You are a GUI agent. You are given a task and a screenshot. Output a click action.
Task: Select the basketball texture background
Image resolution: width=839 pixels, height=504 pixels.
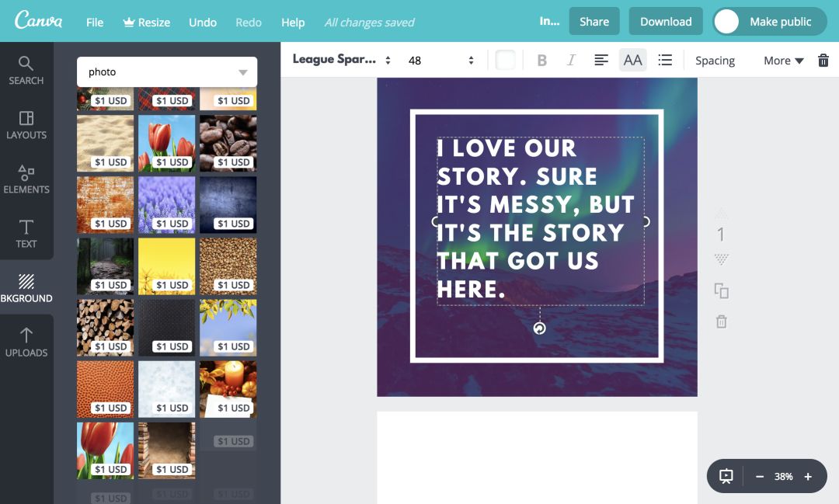pos(106,390)
